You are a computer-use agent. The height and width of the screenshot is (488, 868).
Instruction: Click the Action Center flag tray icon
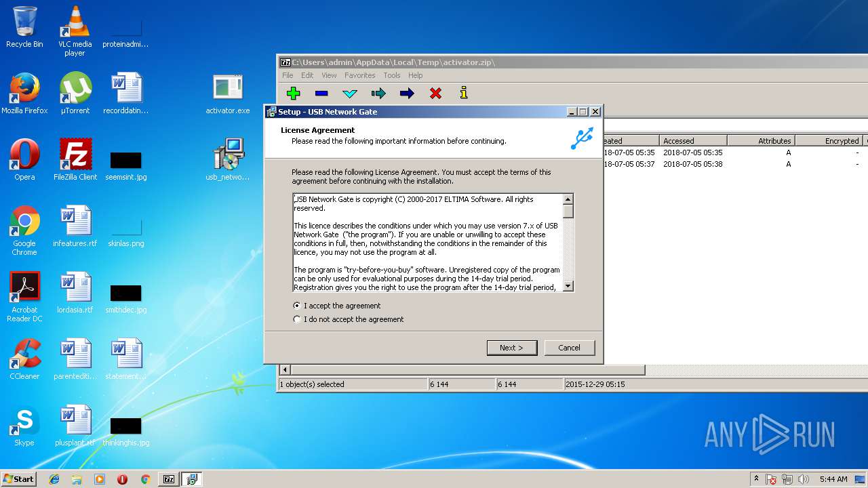click(x=772, y=479)
